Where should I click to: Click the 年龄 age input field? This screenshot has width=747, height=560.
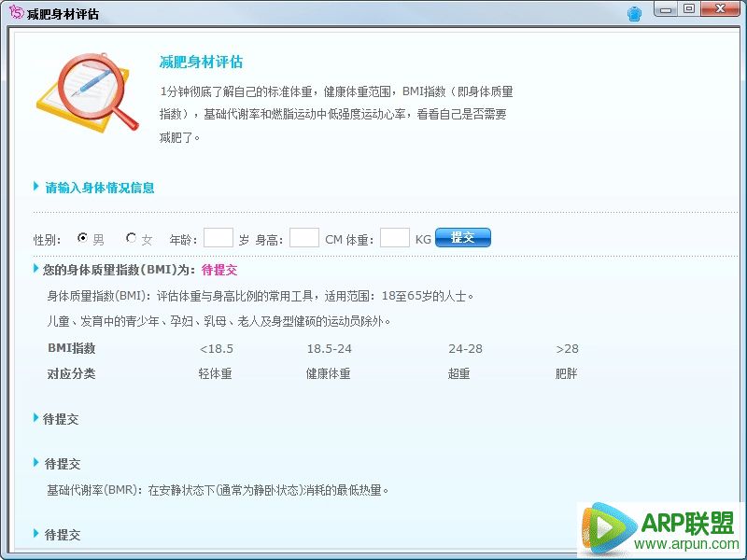click(218, 238)
